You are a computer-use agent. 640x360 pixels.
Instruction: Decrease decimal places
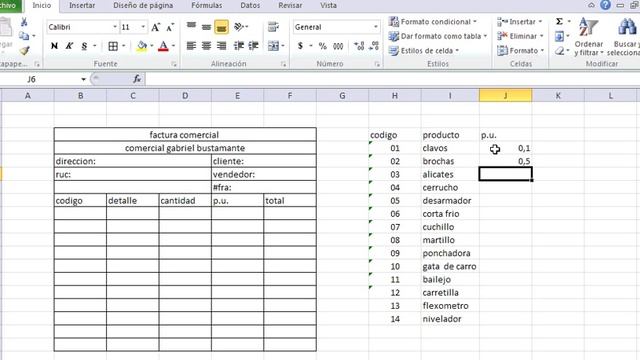point(374,46)
